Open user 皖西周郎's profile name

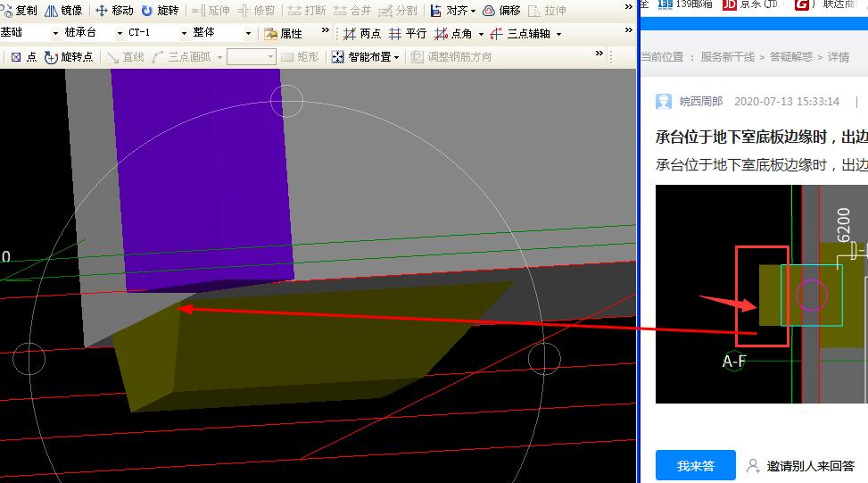pos(701,102)
